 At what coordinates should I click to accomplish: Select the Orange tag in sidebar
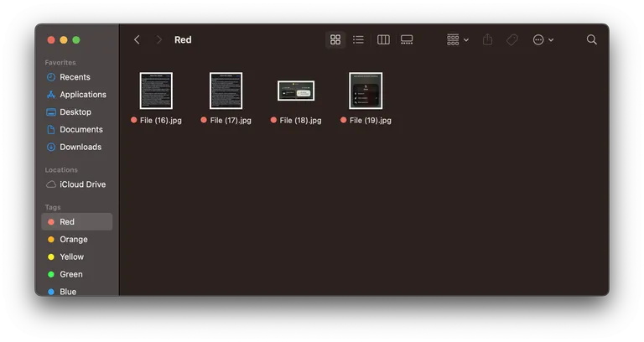tap(74, 240)
